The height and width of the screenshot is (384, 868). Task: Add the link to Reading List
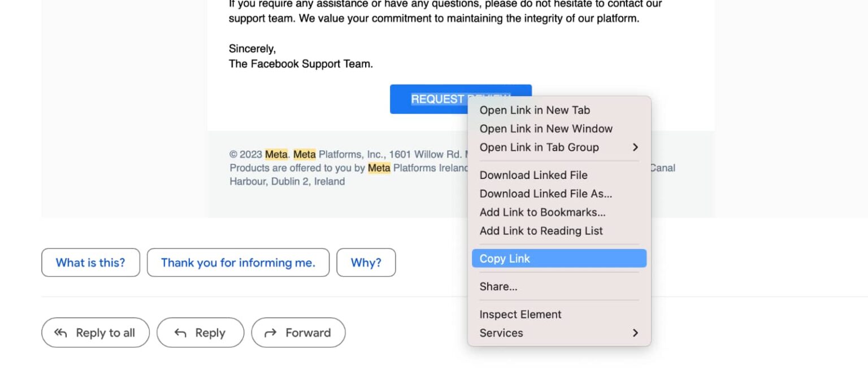541,231
